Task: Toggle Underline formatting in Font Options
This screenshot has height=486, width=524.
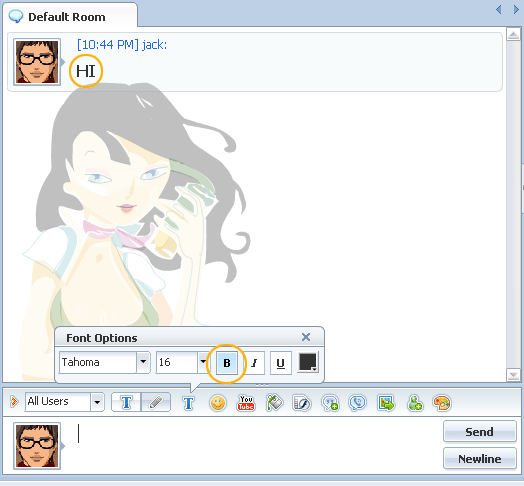Action: tap(281, 363)
